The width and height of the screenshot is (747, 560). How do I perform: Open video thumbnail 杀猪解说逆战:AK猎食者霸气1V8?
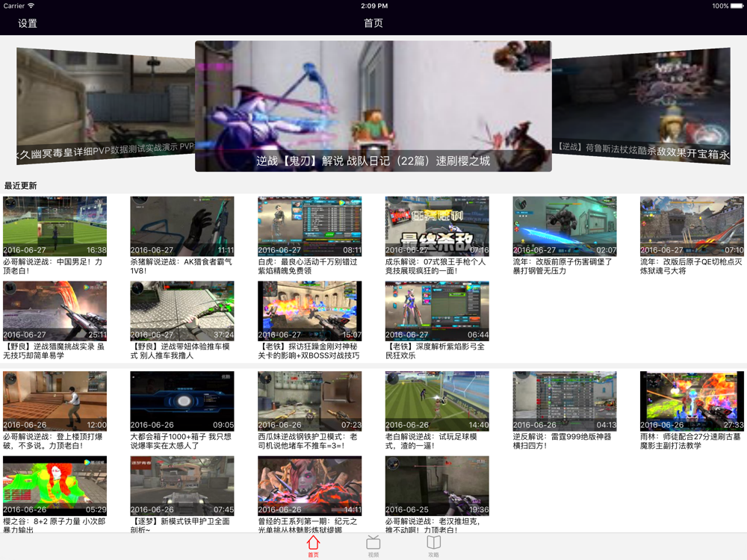(182, 226)
